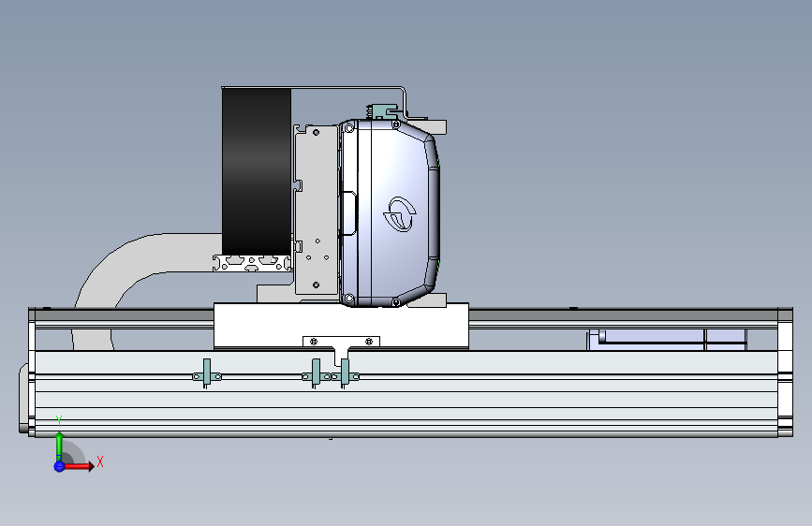Select the white carriage block on the rail

[x=341, y=326]
